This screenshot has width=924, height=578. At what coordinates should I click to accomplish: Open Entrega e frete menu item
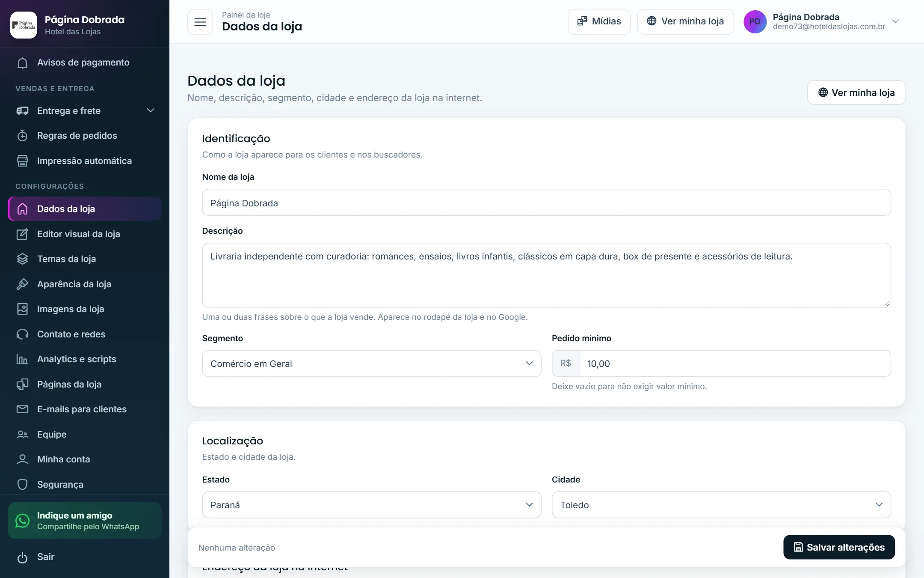coord(85,111)
